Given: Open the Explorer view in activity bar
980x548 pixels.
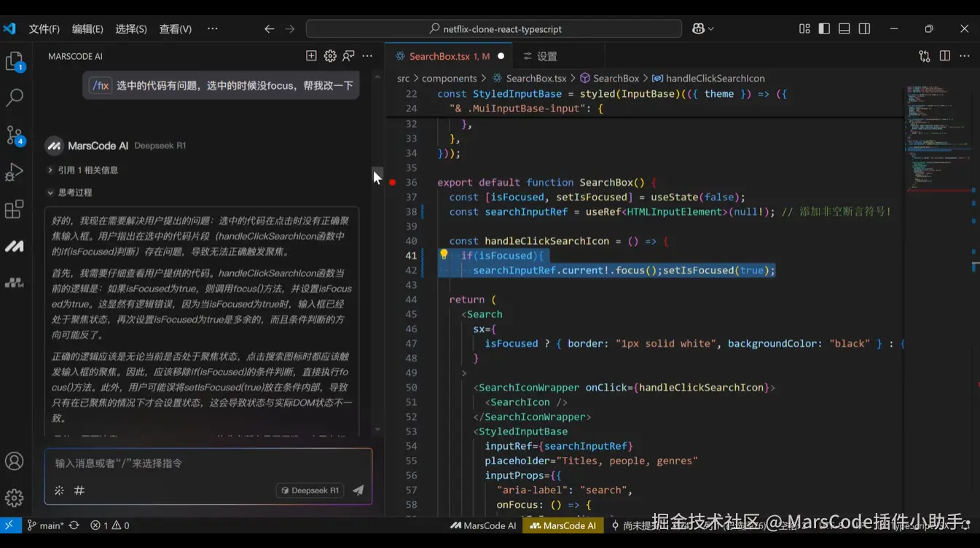Looking at the screenshot, I should [15, 61].
